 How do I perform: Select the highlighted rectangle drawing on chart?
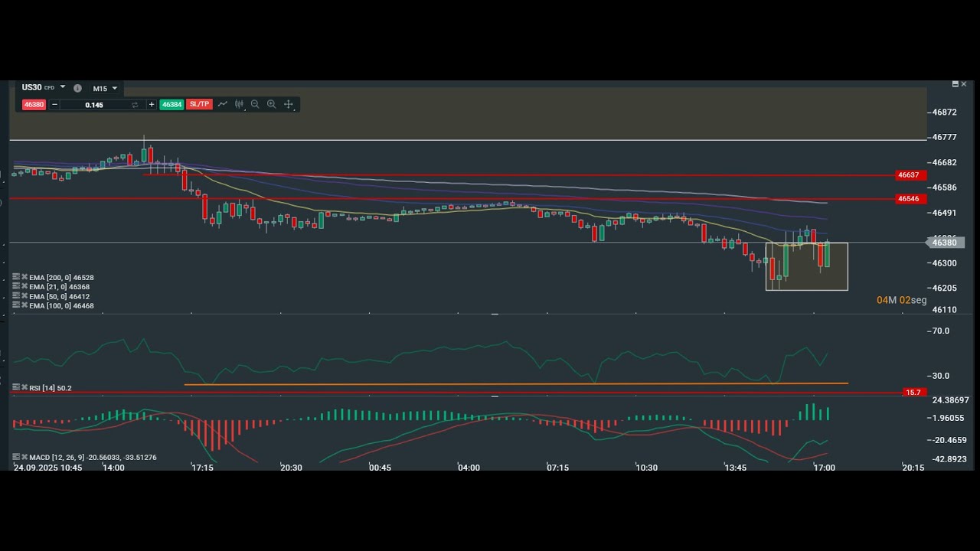[806, 267]
